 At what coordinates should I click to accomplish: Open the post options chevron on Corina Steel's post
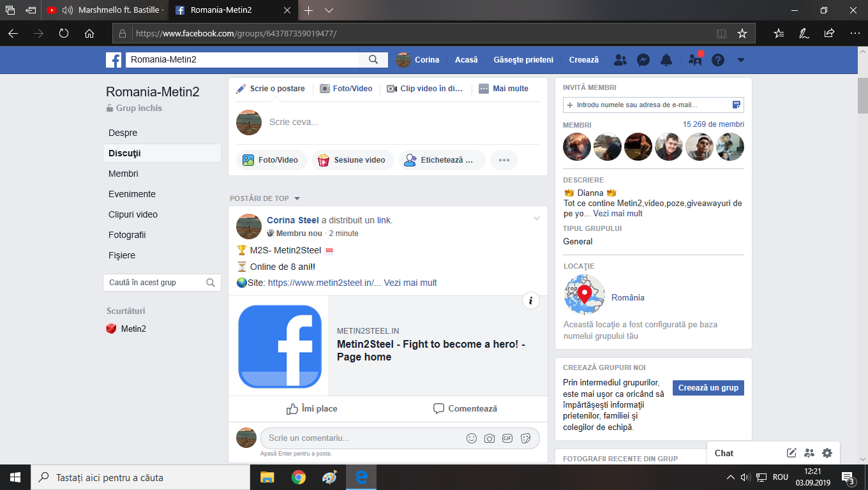(x=537, y=219)
